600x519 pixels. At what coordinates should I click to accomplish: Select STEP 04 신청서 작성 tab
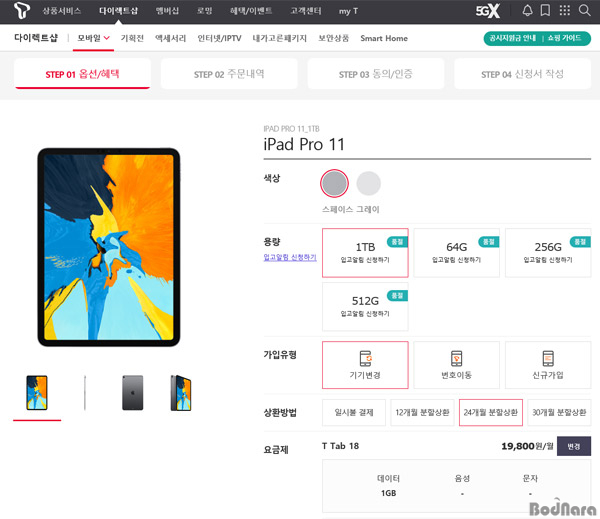[x=522, y=73]
